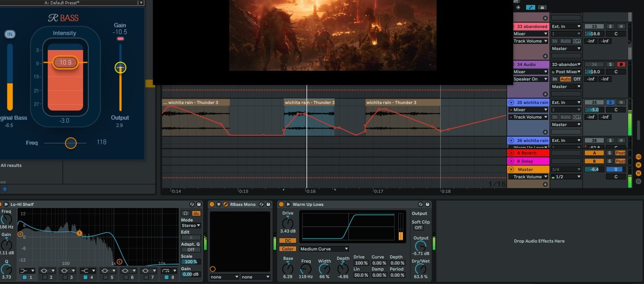644x284 pixels.
Task: Open 32-abandon input dropdown on track 34
Action: pos(566,64)
